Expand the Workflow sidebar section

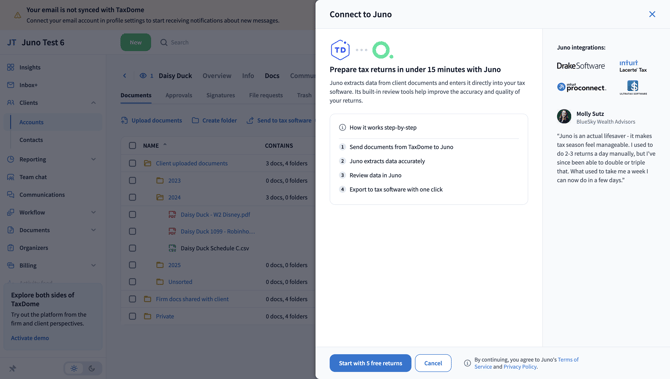point(94,212)
